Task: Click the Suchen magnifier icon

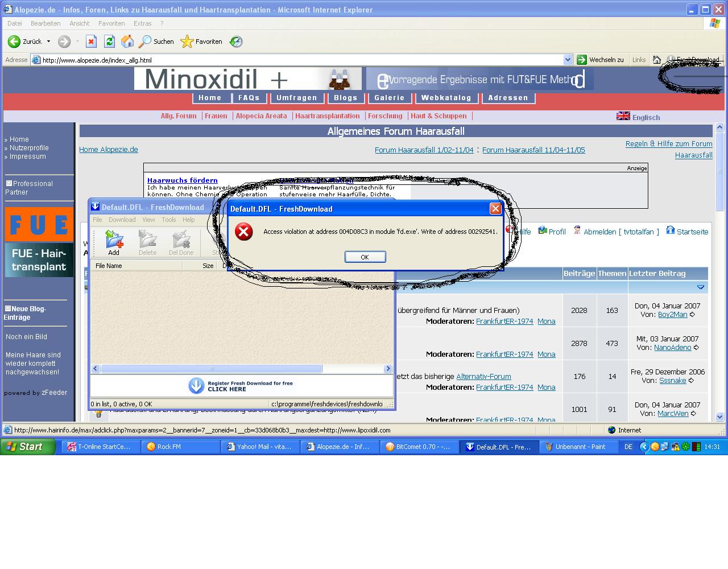Action: coord(146,42)
